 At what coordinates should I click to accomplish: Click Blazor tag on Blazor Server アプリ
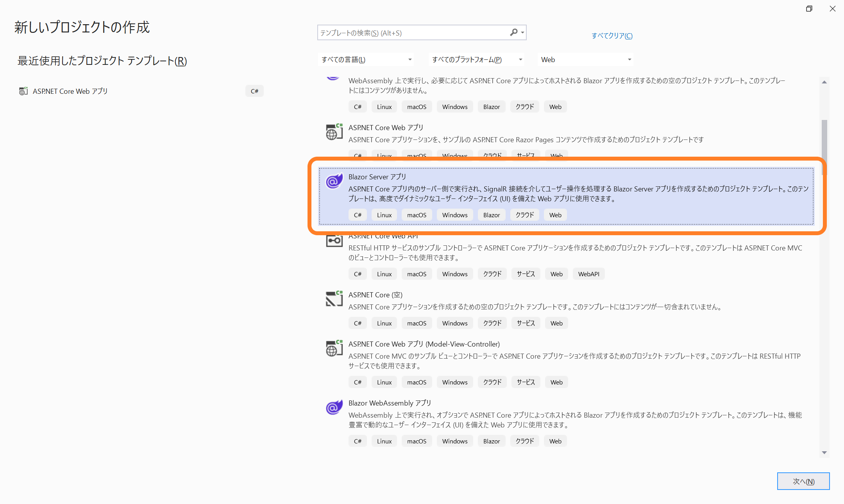tap(491, 215)
